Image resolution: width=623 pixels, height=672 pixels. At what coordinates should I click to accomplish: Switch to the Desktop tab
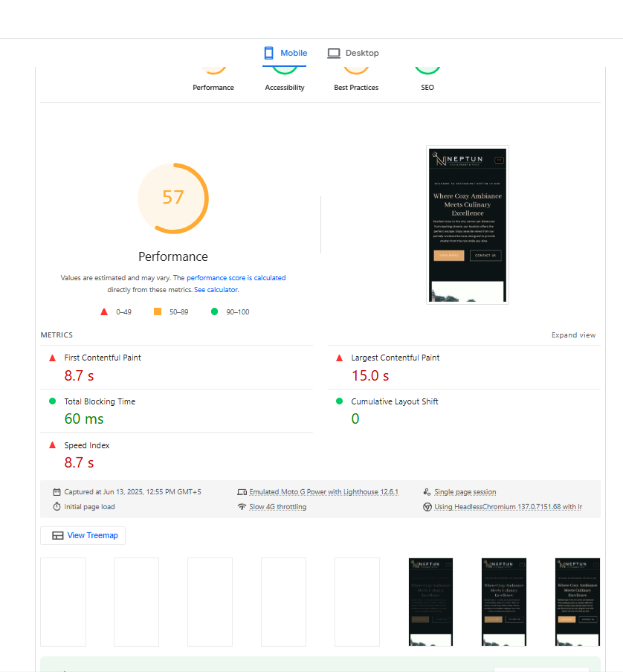[353, 53]
